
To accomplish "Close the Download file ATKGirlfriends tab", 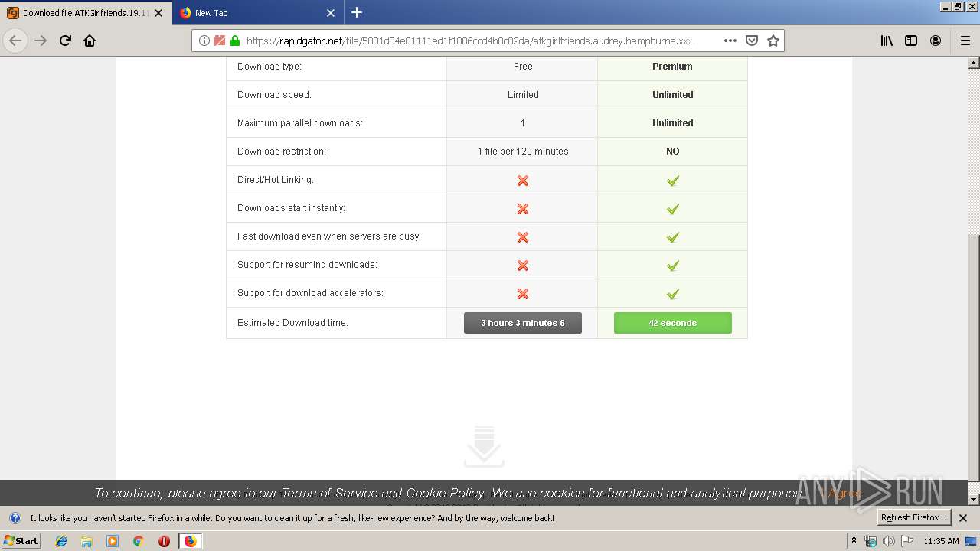I will (x=158, y=13).
